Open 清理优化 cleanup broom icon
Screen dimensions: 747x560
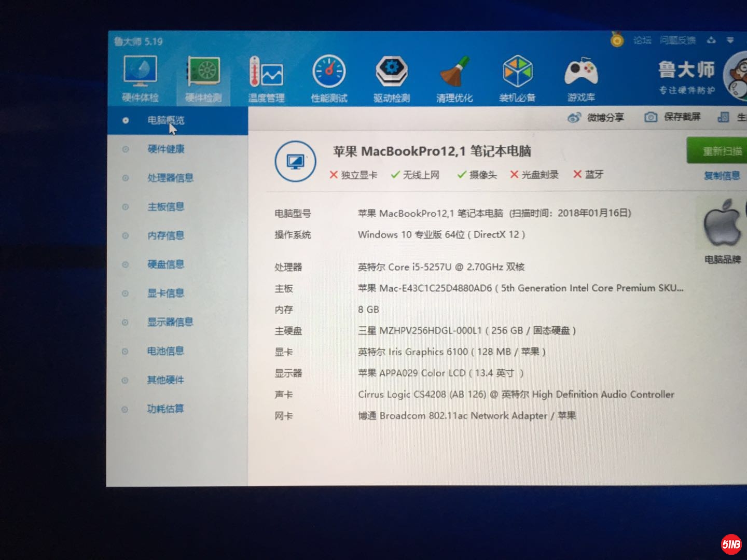click(x=454, y=78)
